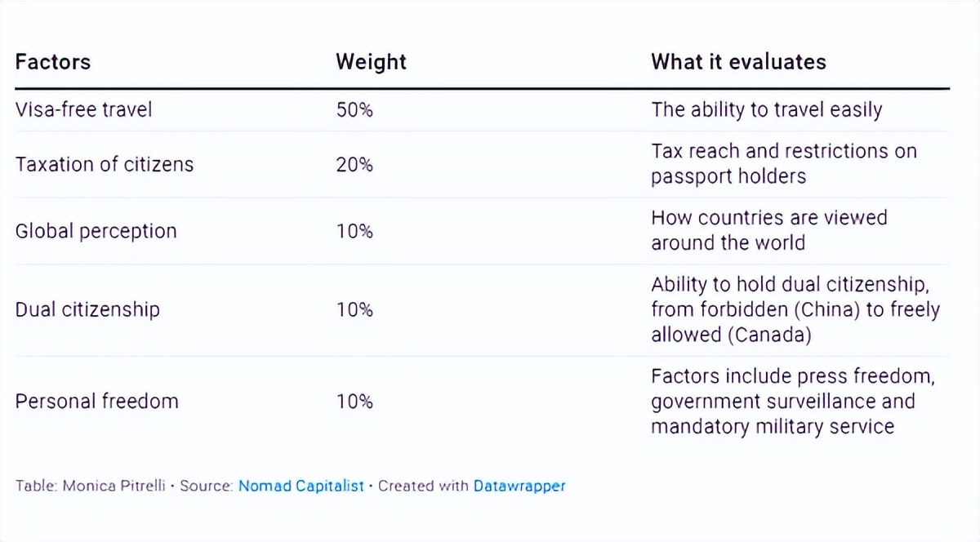Viewport: 980px width, 542px height.
Task: Click the 50% weight value
Action: tap(354, 109)
